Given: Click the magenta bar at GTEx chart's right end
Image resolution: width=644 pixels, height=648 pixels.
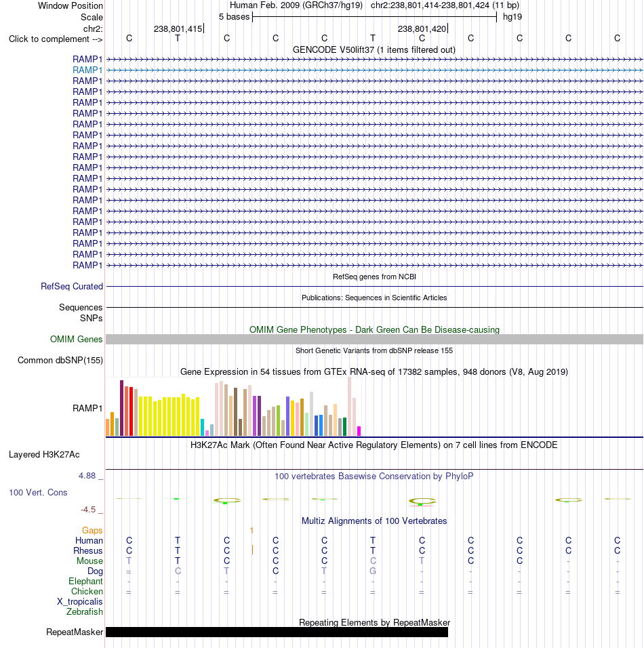Looking at the screenshot, I should pos(359,431).
